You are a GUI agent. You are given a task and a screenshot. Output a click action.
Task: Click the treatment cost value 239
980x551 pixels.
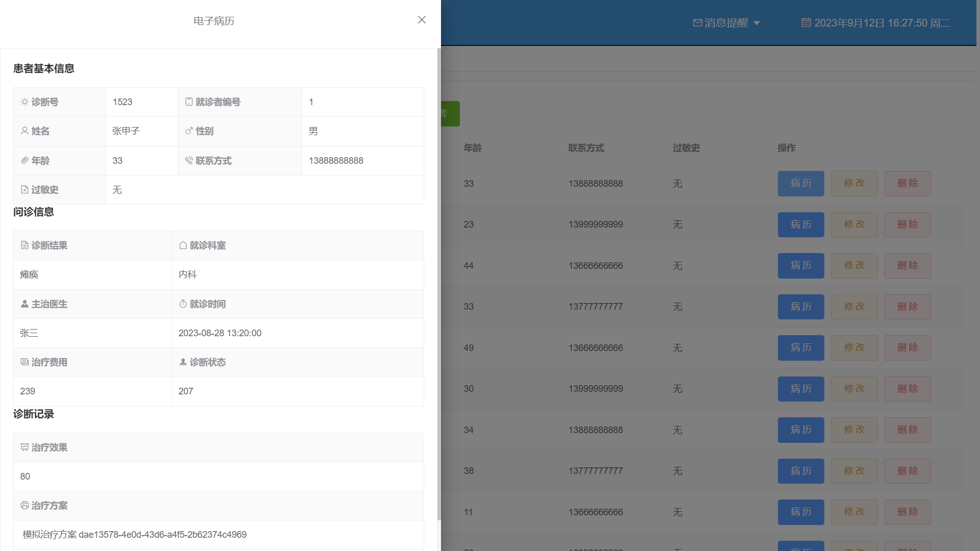click(x=28, y=391)
